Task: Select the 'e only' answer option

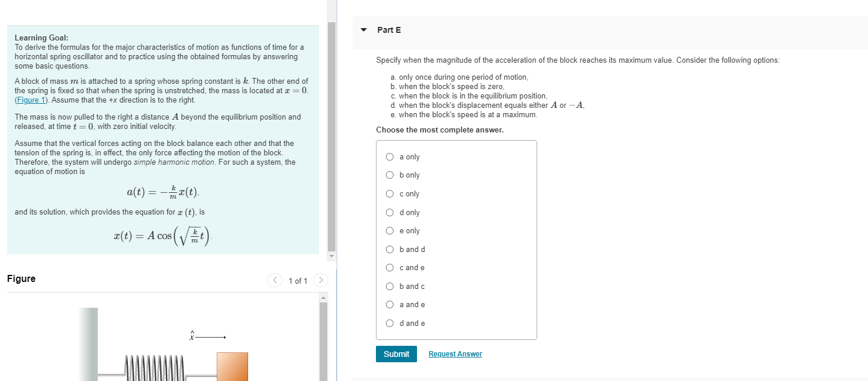Action: coord(389,230)
